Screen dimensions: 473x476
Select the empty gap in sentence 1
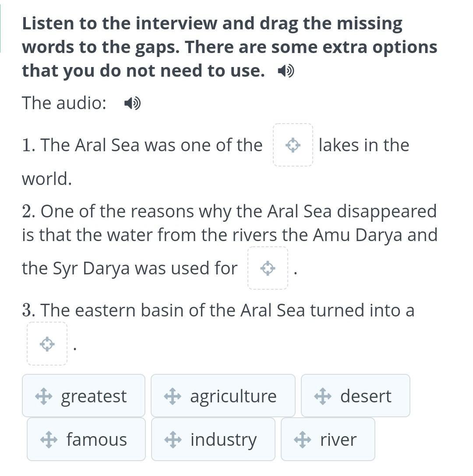[x=293, y=145]
